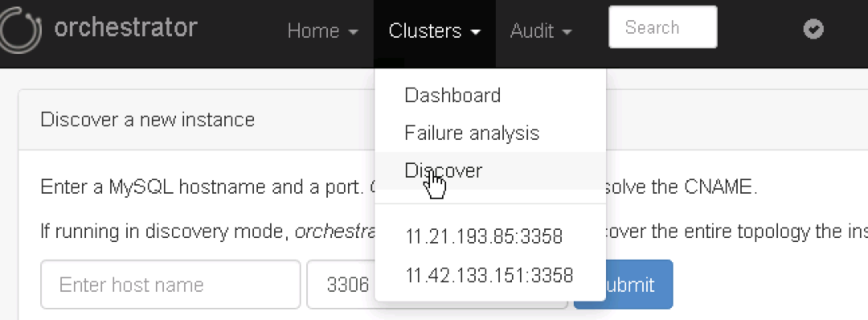The height and width of the screenshot is (320, 868).
Task: Click the blue Submit button
Action: click(639, 285)
